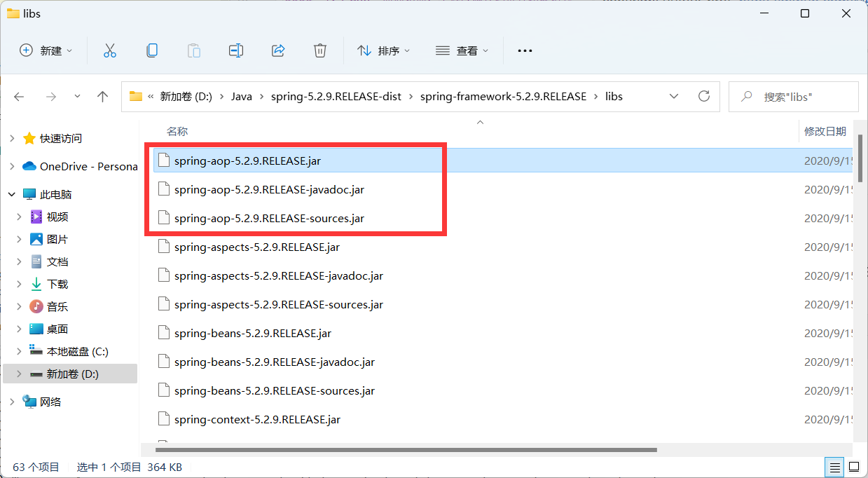The width and height of the screenshot is (868, 478).
Task: Click the Delete trash can icon
Action: click(320, 50)
